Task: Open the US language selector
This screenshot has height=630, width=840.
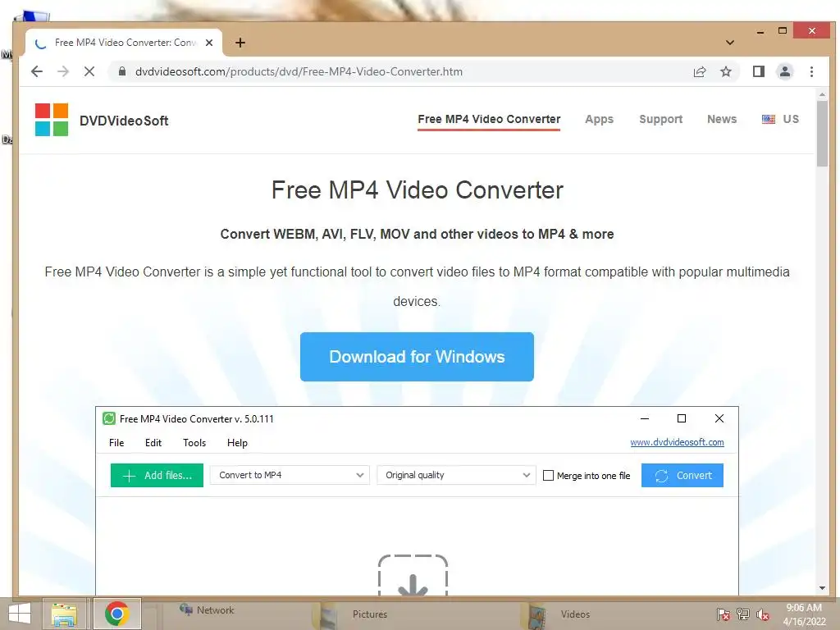Action: pos(781,119)
